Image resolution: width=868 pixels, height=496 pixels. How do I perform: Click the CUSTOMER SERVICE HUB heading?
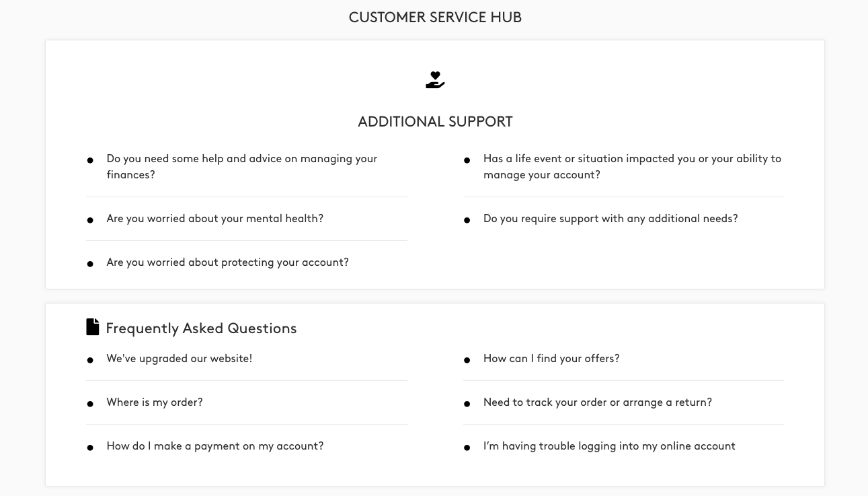coord(435,17)
